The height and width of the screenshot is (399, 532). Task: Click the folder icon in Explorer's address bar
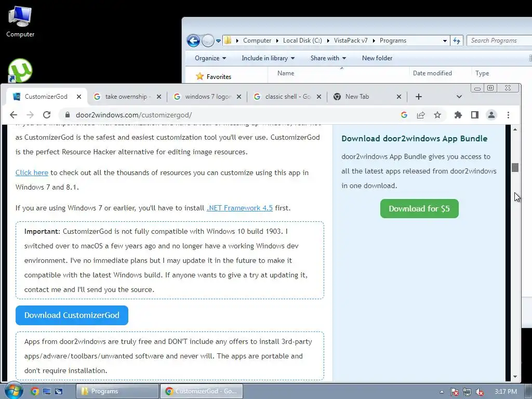[228, 41]
